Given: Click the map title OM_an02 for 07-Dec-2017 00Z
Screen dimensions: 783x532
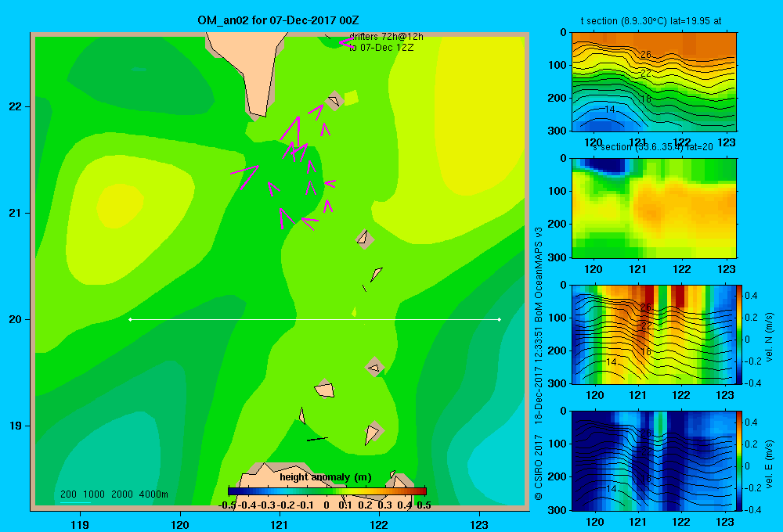Looking at the screenshot, I should pos(278,20).
